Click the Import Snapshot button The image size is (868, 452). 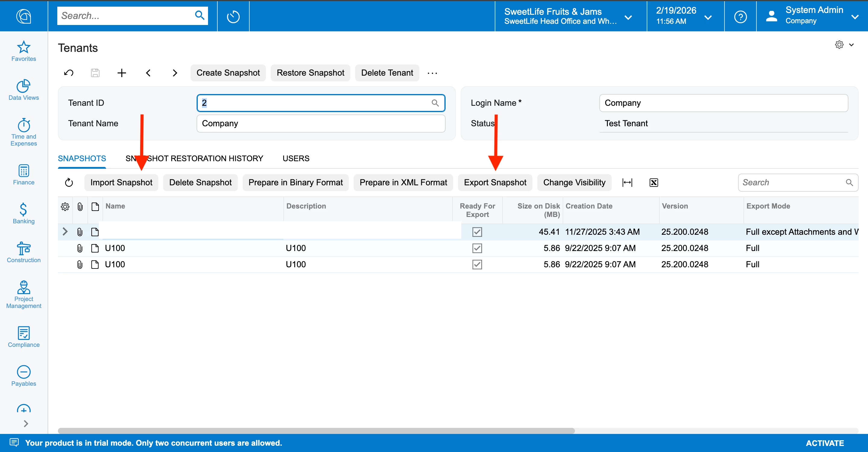tap(121, 183)
